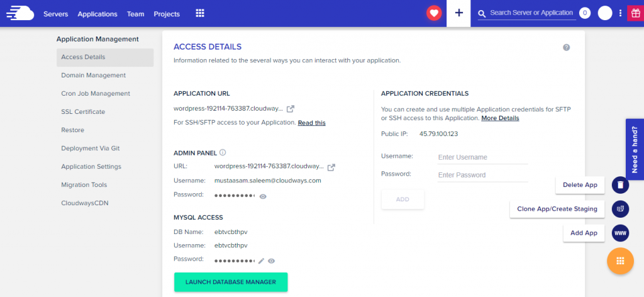Edit MySQL password with pencil icon

[x=261, y=261]
